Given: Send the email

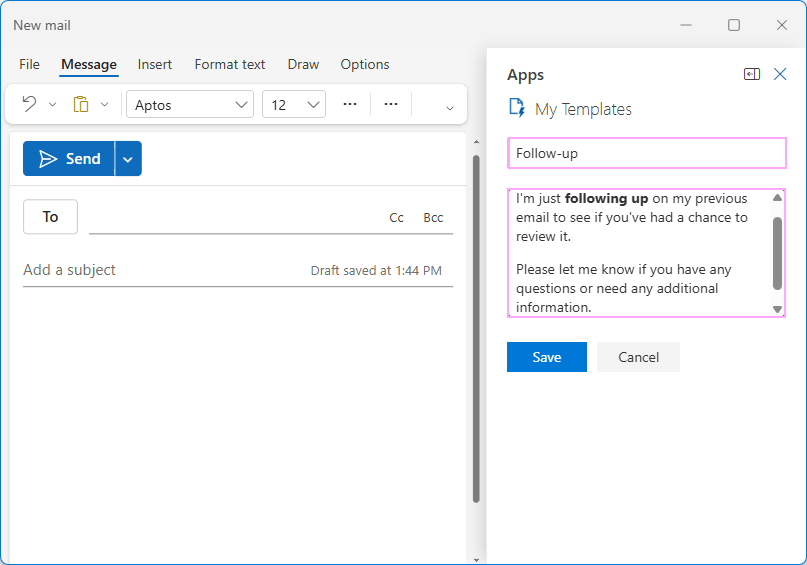Looking at the screenshot, I should (69, 158).
